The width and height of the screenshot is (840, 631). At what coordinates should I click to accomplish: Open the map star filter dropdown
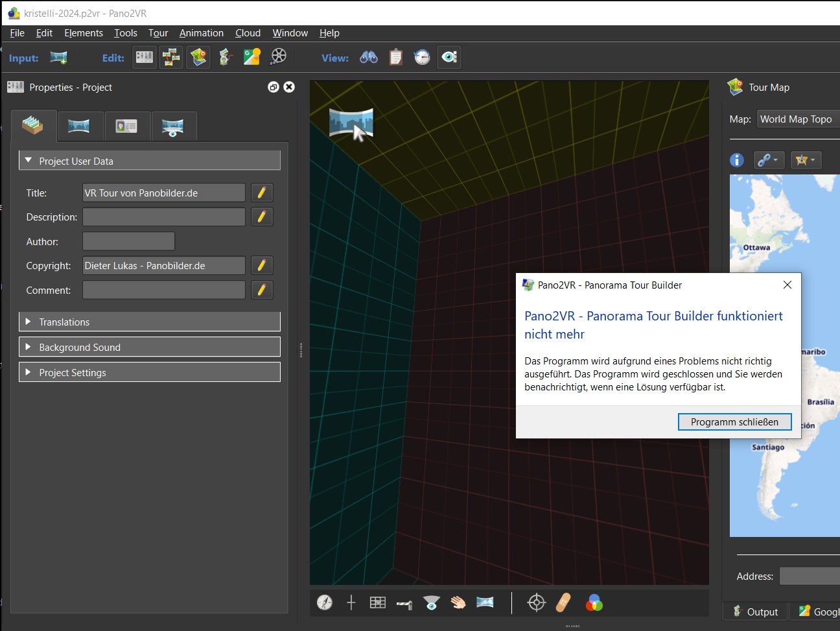click(x=806, y=160)
